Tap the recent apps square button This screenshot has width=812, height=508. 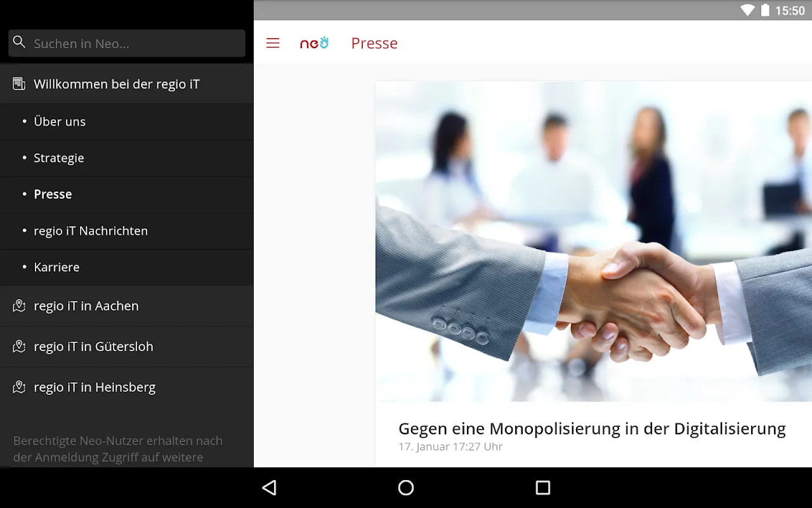(x=542, y=488)
